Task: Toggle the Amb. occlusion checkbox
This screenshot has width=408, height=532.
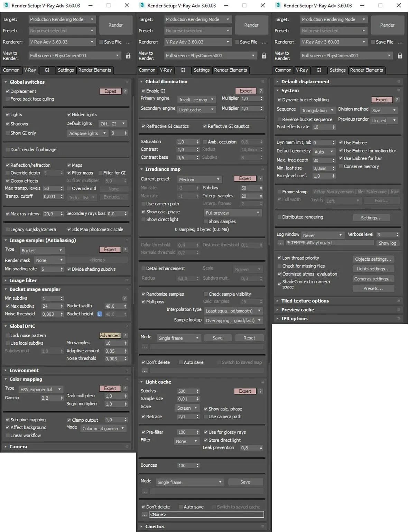Action: pos(205,142)
